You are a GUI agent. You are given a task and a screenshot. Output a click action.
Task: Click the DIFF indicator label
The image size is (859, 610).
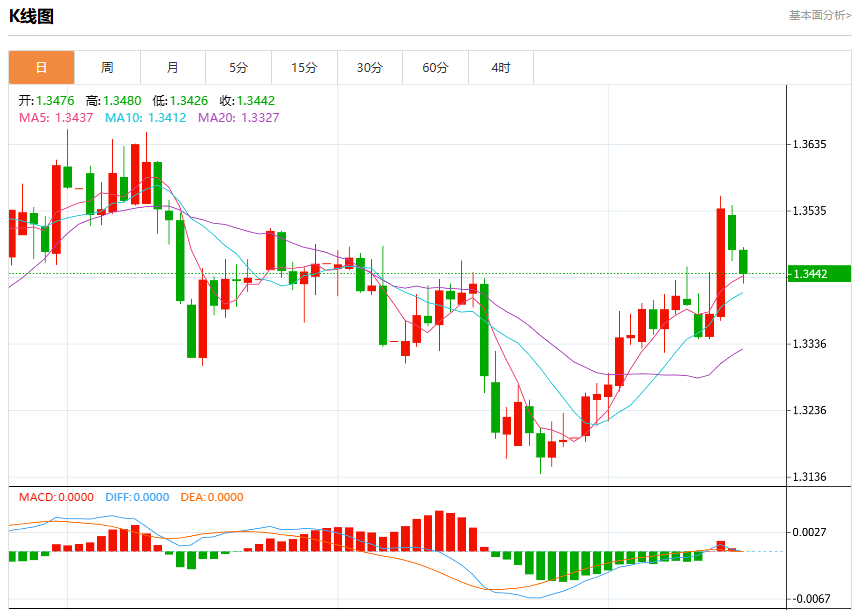coord(137,497)
